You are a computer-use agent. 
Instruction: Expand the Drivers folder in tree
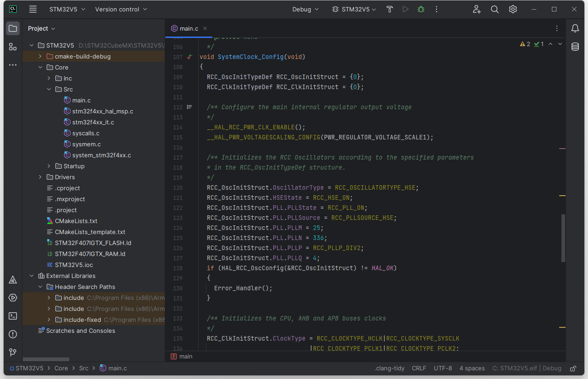40,177
